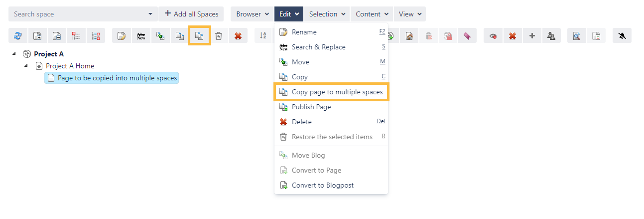The width and height of the screenshot is (644, 219).
Task: Expand the View dropdown menu
Action: point(410,14)
